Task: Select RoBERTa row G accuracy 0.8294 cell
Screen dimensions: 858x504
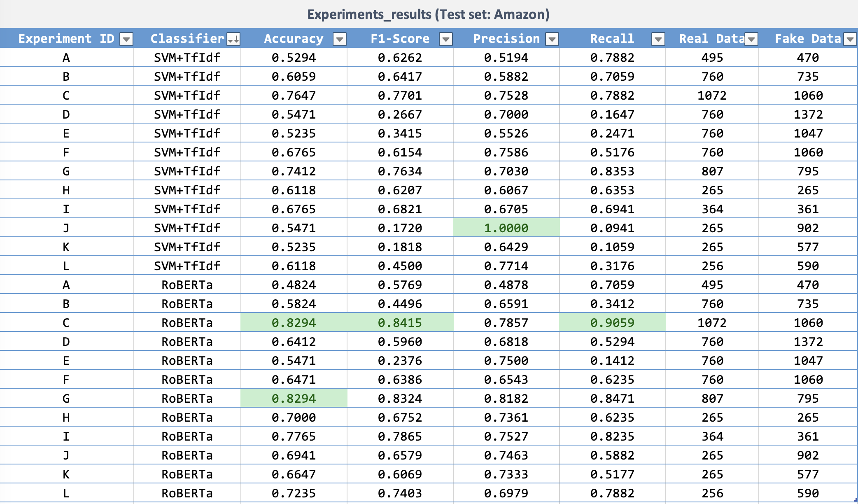Action: coord(294,398)
